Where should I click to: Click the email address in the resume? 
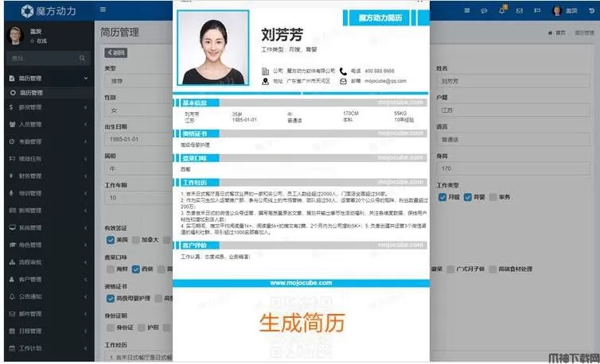[x=385, y=81]
